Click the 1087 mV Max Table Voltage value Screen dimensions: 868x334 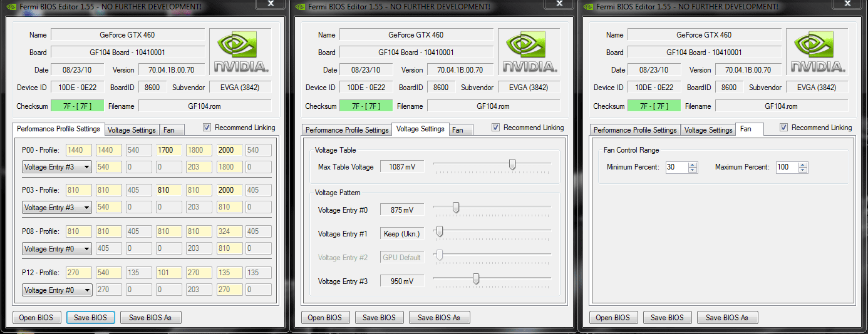point(402,167)
